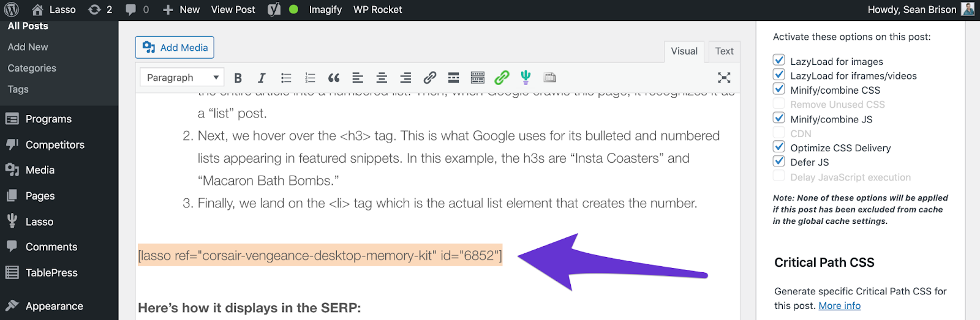Click the Lasso cactus icon in toolbar
980x320 pixels.
click(x=526, y=77)
